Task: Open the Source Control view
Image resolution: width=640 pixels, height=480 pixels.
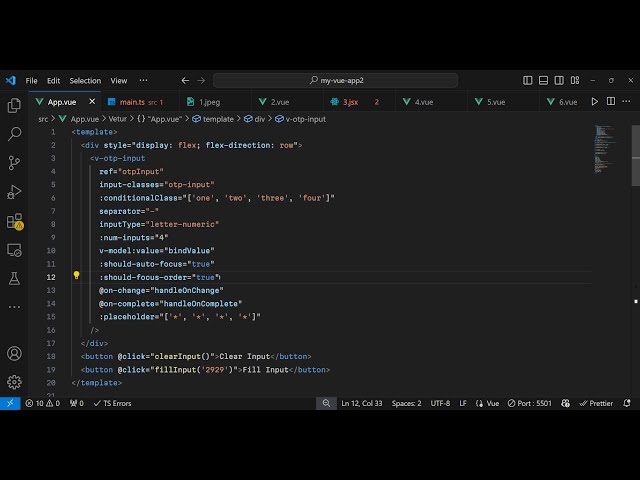Action: [x=14, y=162]
